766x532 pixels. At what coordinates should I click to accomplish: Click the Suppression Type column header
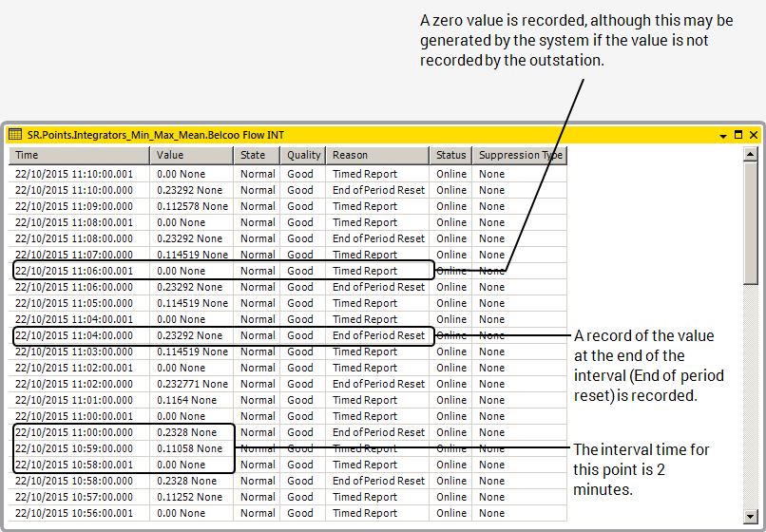tap(520, 155)
